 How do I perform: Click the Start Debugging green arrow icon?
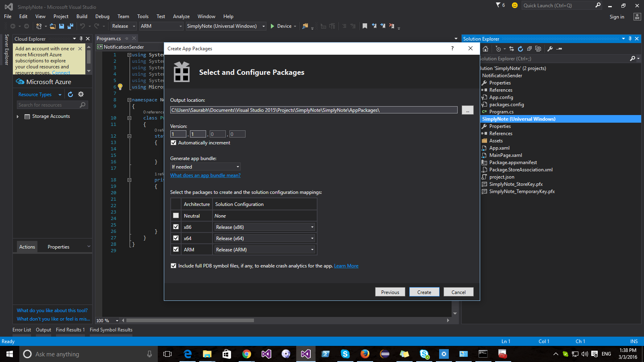pos(273,26)
